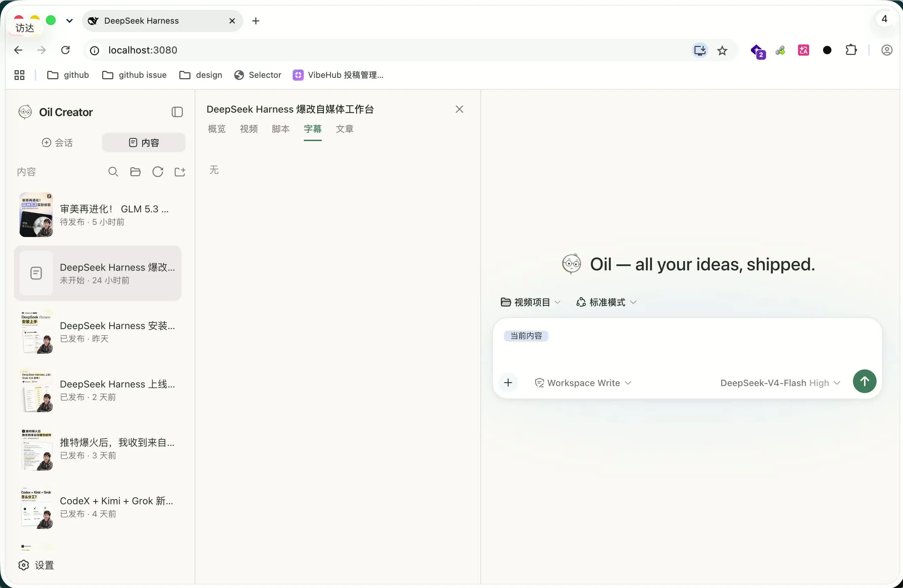Switch to the 脚本 tab
The image size is (903, 588).
pyautogui.click(x=280, y=129)
